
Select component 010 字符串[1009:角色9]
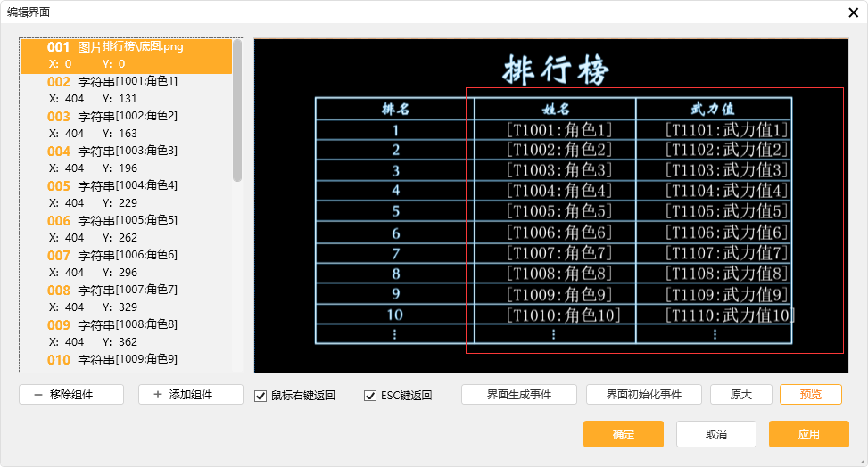point(125,360)
